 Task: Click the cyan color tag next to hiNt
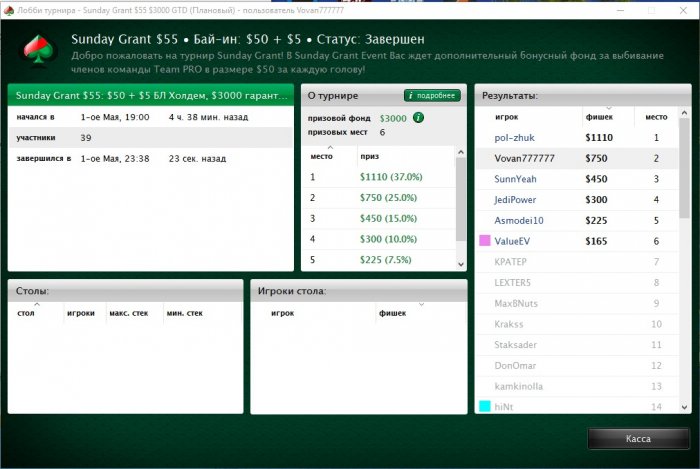click(x=484, y=407)
